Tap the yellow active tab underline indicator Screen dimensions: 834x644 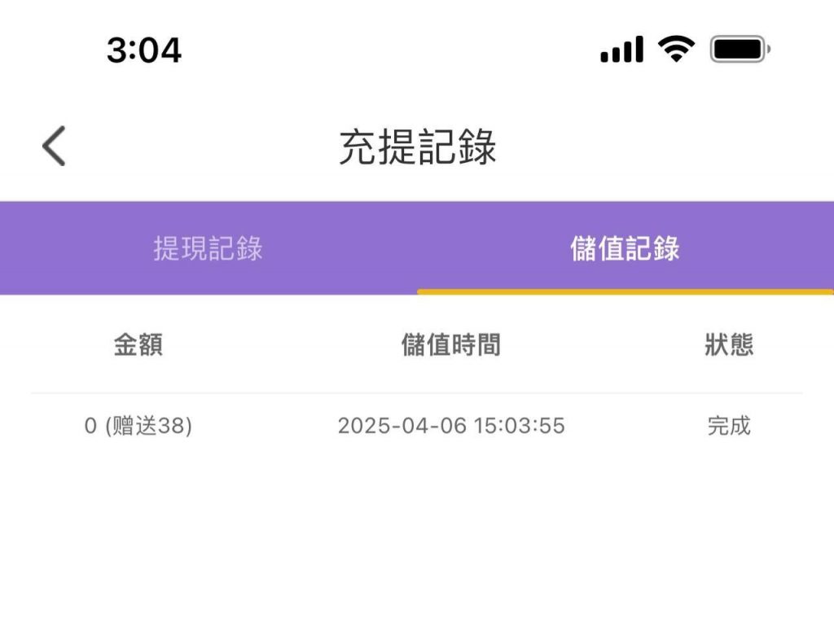point(625,291)
